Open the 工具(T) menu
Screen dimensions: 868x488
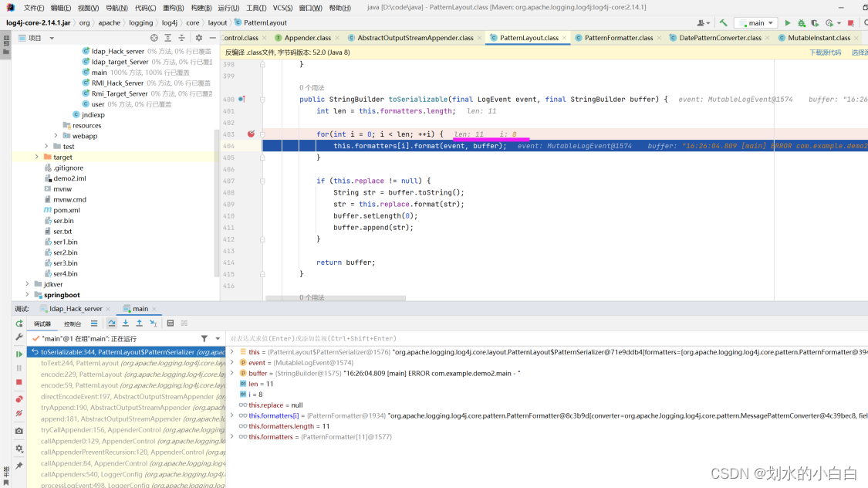[x=255, y=8]
